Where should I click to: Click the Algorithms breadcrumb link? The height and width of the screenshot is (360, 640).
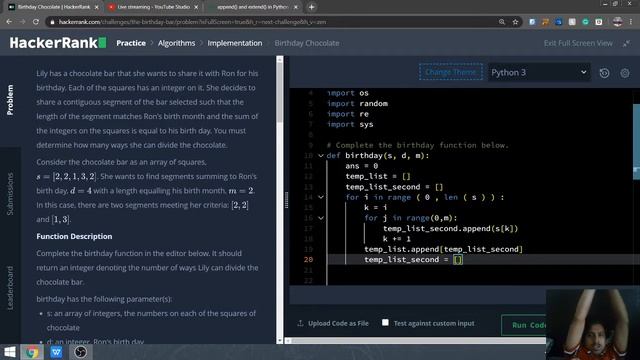(176, 43)
